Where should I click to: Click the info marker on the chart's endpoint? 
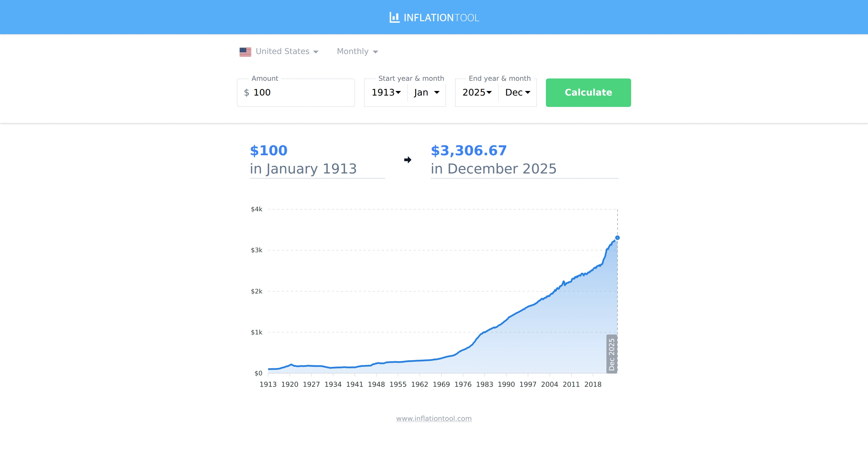[x=617, y=238]
